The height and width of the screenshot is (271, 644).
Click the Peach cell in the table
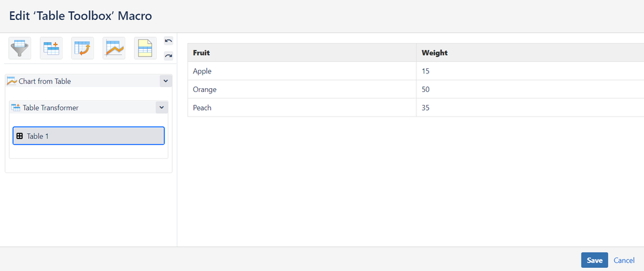[202, 107]
